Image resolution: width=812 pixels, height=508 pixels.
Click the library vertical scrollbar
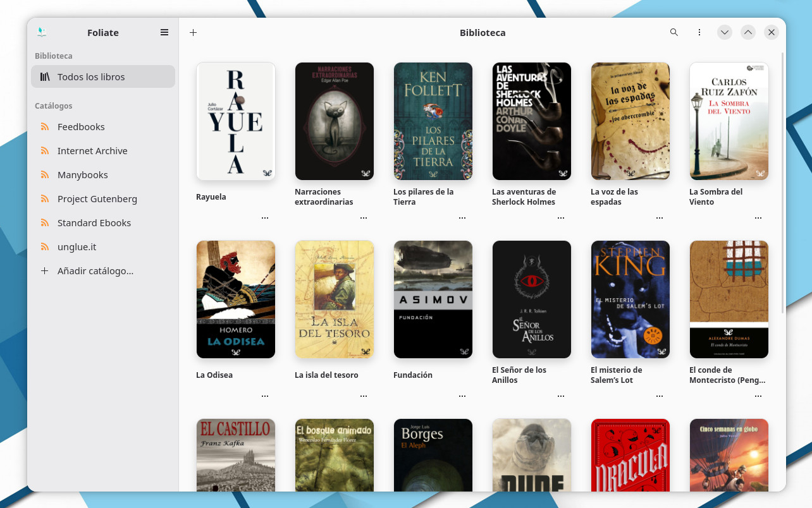tap(784, 183)
